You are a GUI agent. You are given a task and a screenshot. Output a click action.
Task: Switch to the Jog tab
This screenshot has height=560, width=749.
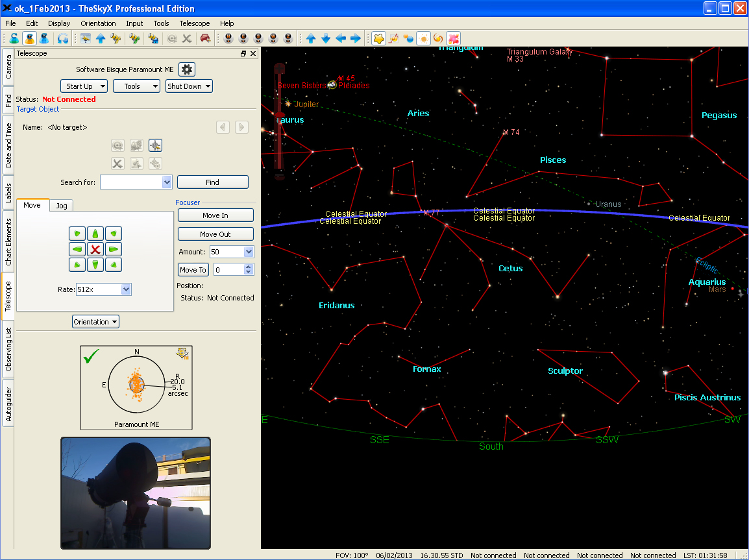tap(61, 205)
